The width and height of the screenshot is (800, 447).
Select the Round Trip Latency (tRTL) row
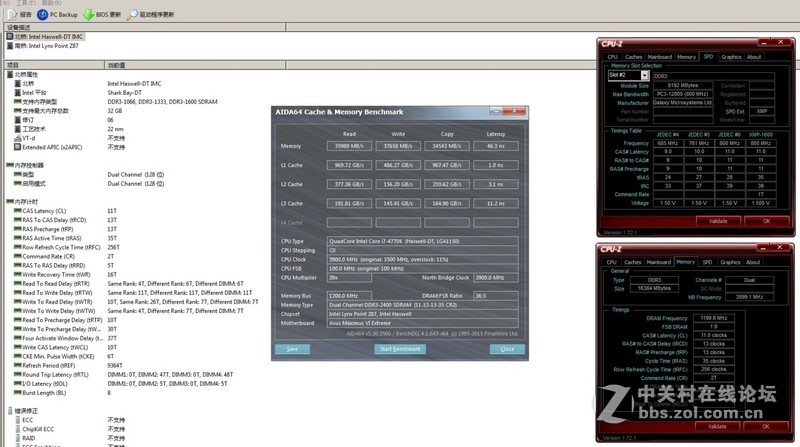click(x=51, y=375)
